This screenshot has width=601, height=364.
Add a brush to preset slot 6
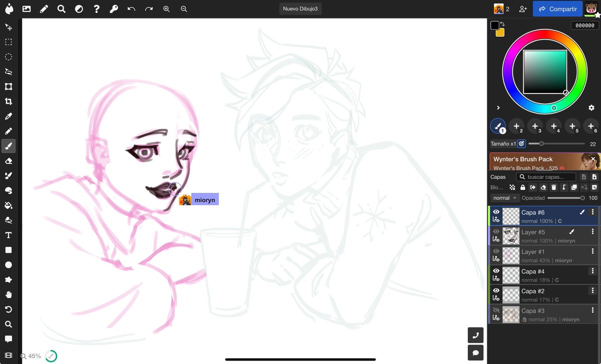pos(591,126)
